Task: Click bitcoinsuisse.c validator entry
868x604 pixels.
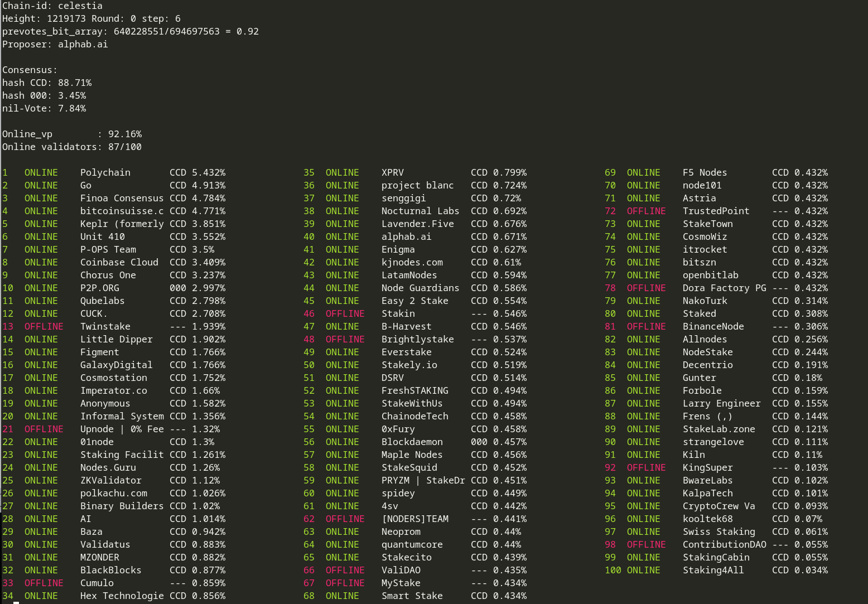Action: pos(122,211)
